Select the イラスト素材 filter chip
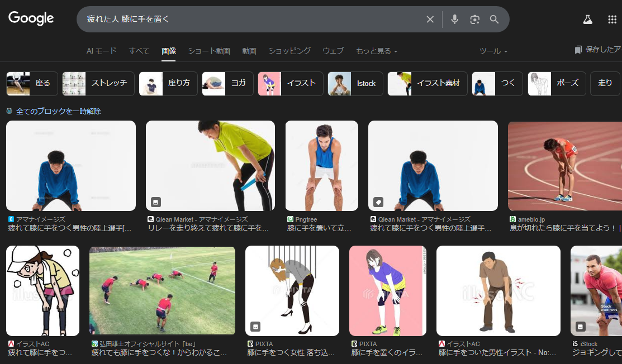622x364 pixels. pyautogui.click(x=428, y=84)
